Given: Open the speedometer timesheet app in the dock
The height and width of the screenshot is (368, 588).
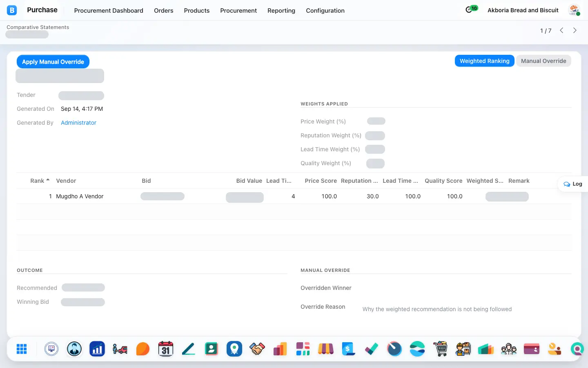Looking at the screenshot, I should coord(394,349).
